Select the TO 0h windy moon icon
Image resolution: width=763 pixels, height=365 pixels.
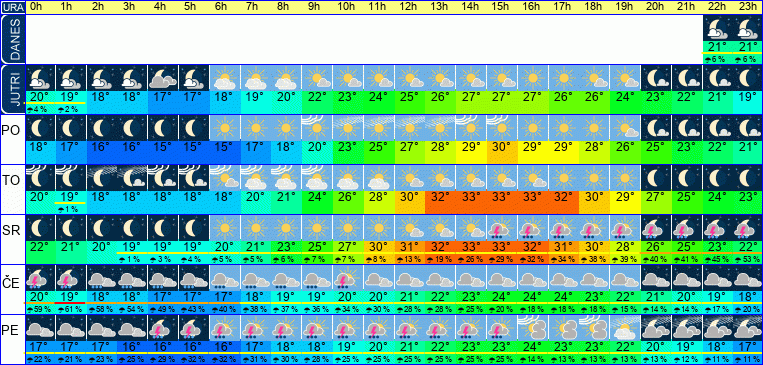pyautogui.click(x=39, y=178)
